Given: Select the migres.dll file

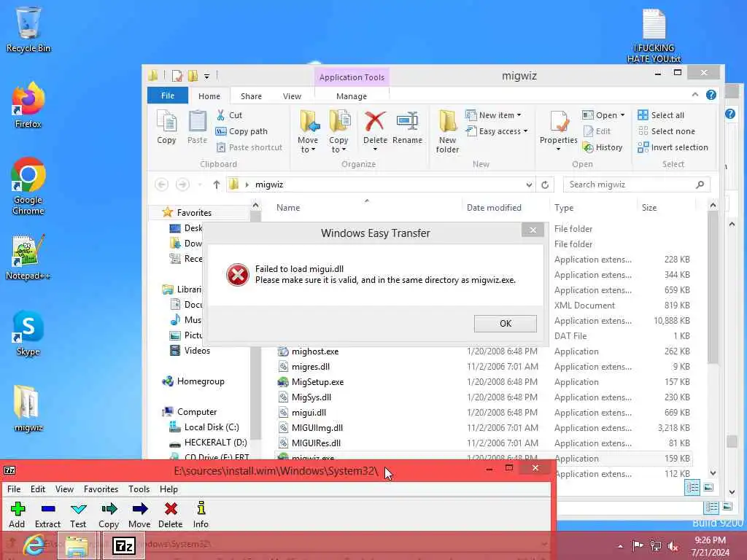Looking at the screenshot, I should [311, 367].
